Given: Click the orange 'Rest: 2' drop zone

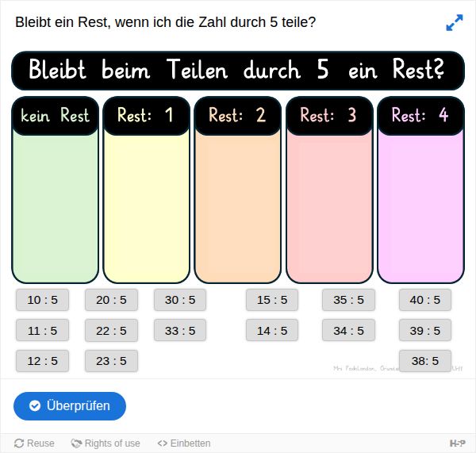Looking at the screenshot, I should (238, 190).
